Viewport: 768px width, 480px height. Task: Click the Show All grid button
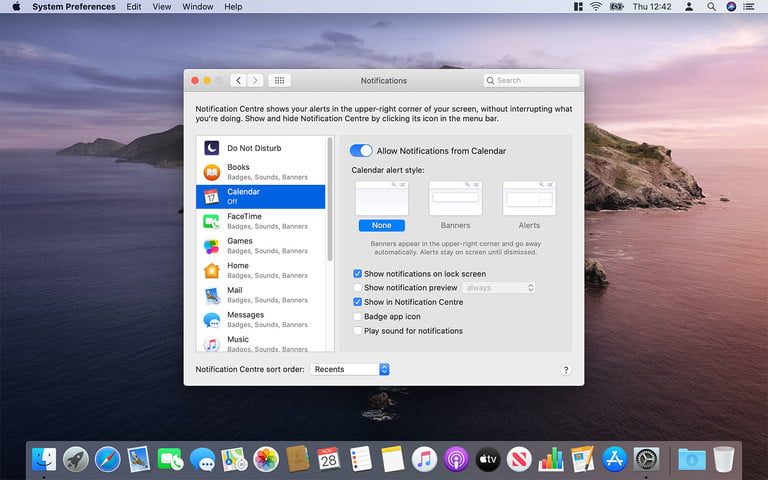pos(280,80)
